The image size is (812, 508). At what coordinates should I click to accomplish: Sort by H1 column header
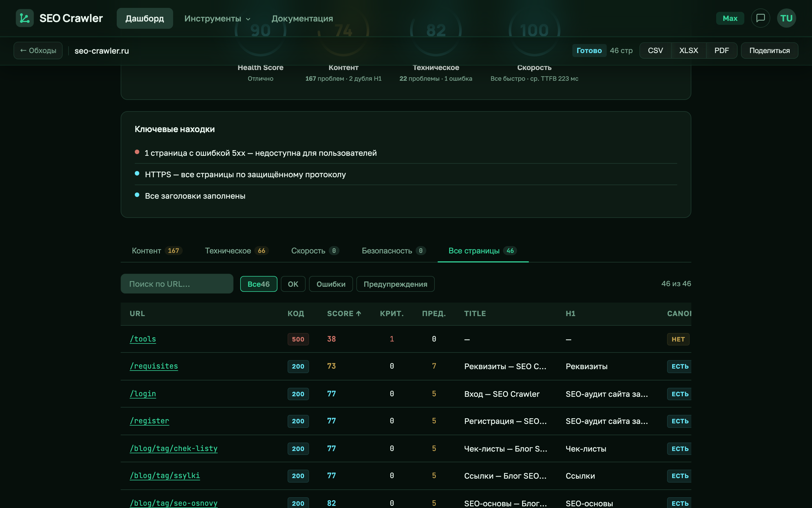(570, 314)
